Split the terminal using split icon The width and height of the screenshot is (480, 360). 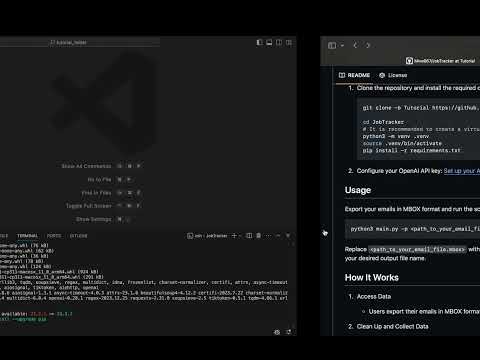coord(249,236)
